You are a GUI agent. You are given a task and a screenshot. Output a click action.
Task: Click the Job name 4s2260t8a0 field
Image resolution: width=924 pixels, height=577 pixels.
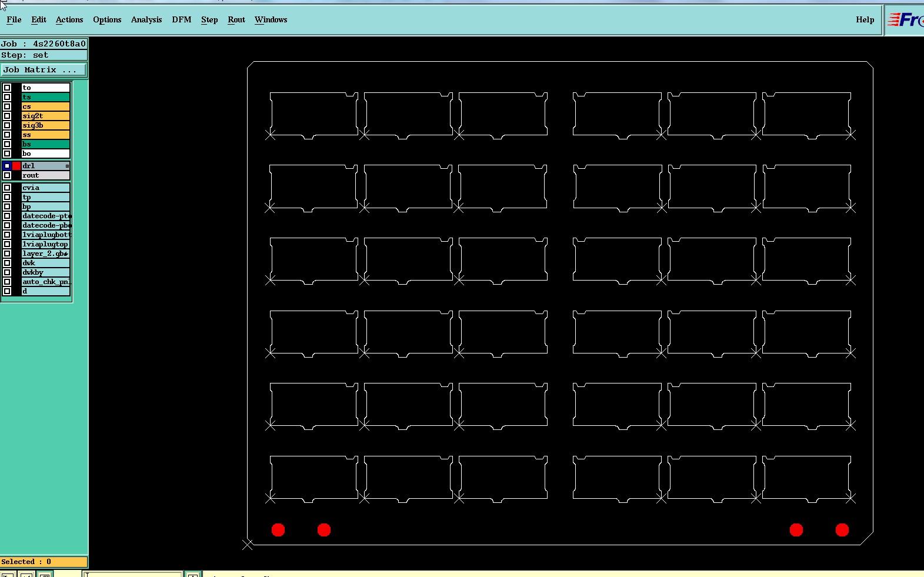[44, 44]
